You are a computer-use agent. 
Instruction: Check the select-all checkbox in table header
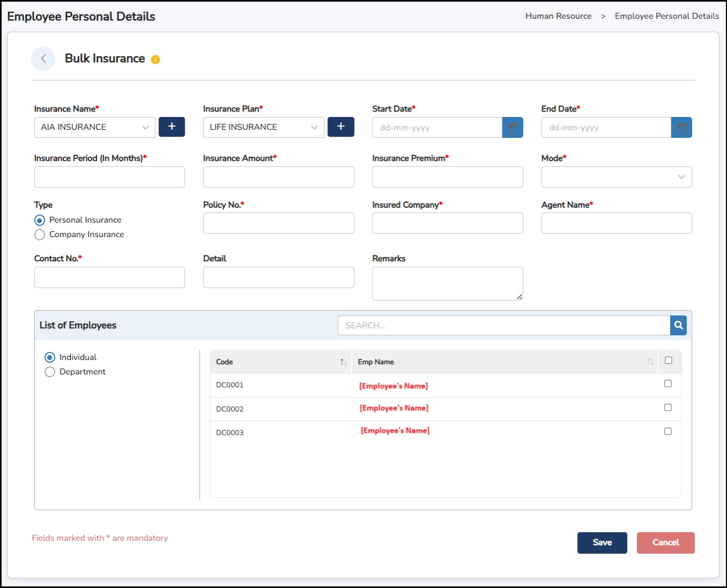(669, 361)
